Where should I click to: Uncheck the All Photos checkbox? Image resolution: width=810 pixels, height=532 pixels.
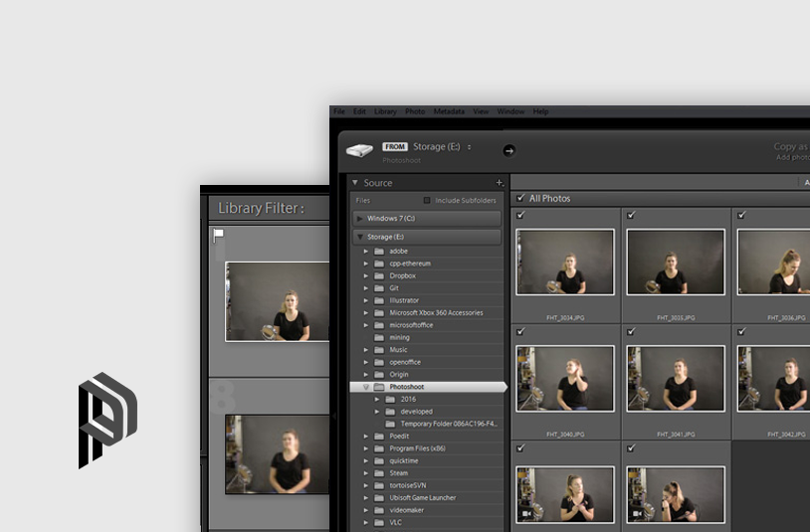tap(520, 198)
